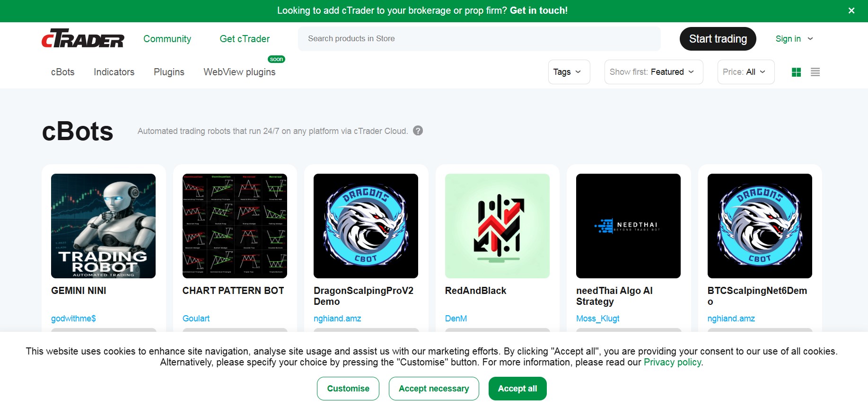Open the GEMINI NINI robot thumbnail
868x417 pixels.
tap(103, 226)
